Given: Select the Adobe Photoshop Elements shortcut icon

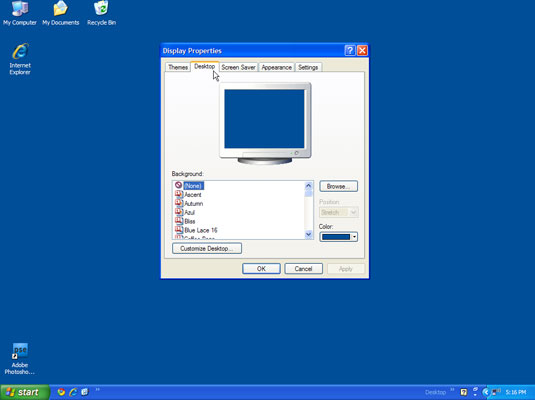Looking at the screenshot, I should pyautogui.click(x=20, y=359).
